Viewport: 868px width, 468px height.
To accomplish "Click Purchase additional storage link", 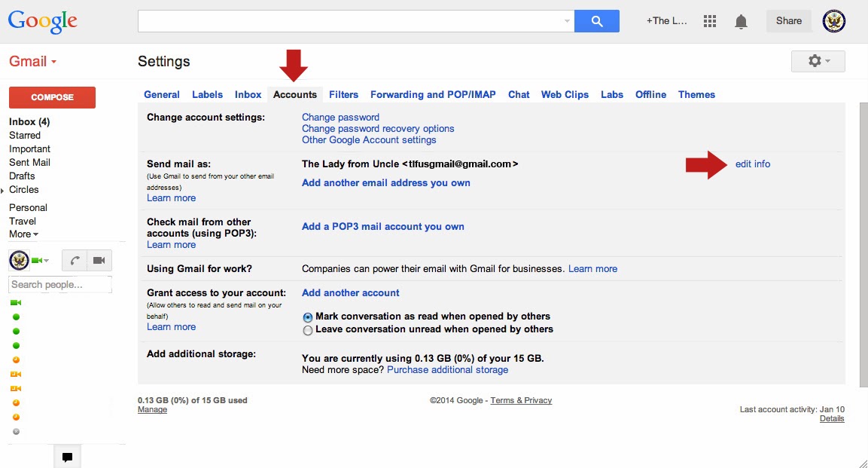I will [447, 370].
